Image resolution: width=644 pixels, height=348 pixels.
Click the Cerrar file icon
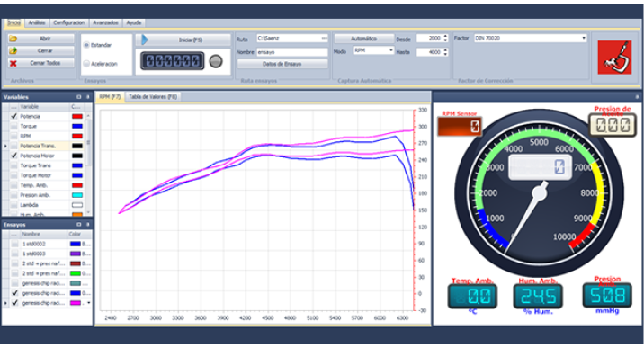13,51
